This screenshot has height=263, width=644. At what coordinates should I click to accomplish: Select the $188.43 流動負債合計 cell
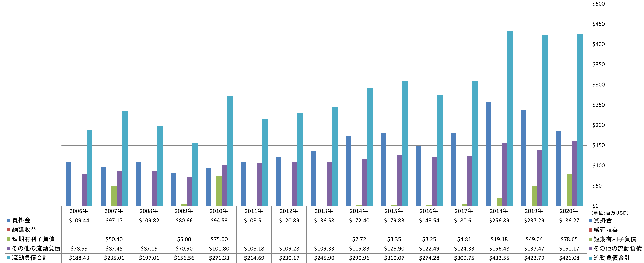79,258
